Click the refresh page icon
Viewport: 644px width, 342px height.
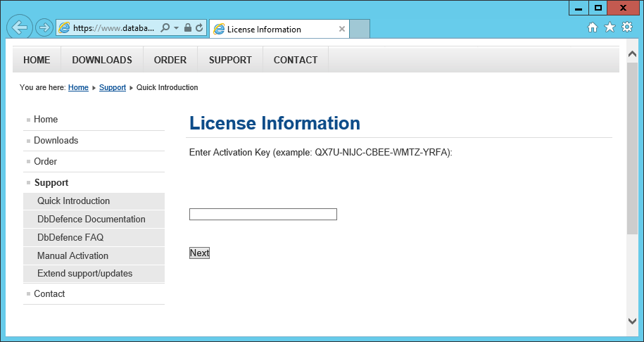[199, 28]
